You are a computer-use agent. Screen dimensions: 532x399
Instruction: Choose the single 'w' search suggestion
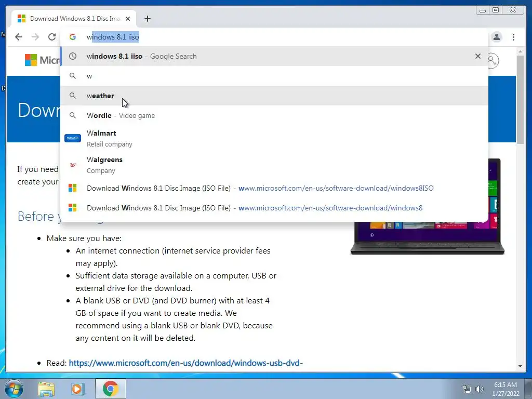(x=274, y=76)
